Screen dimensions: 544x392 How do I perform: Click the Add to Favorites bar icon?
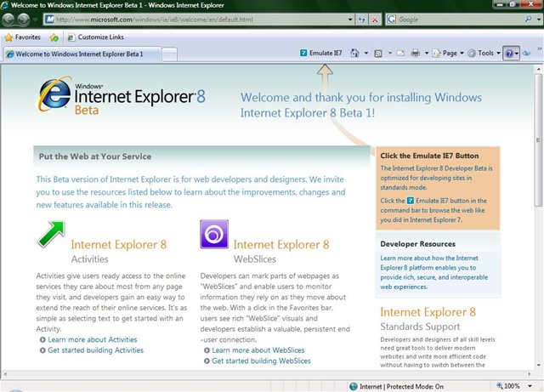tap(54, 37)
